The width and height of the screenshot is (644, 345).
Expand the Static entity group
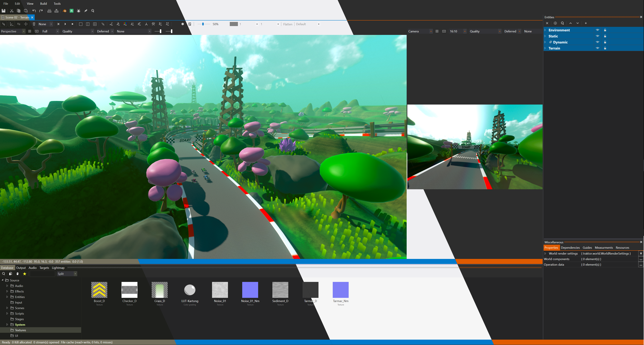545,36
